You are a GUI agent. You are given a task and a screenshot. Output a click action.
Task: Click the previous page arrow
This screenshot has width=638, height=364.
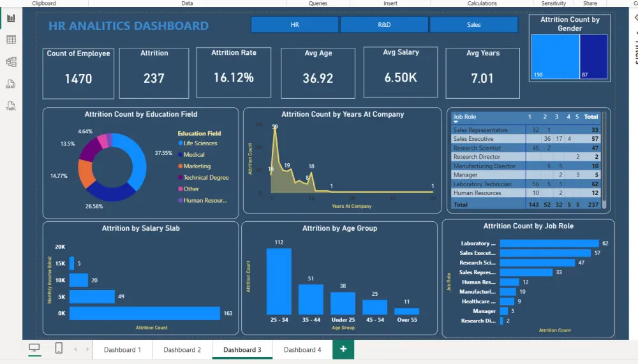(x=76, y=349)
